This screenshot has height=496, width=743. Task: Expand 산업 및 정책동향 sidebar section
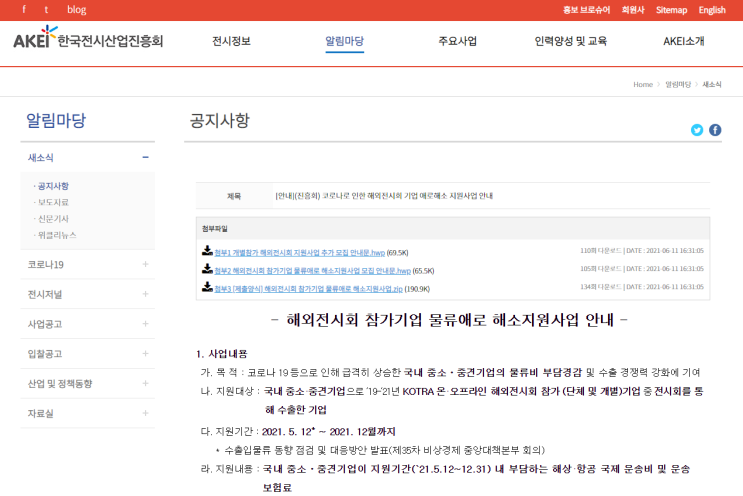(145, 383)
